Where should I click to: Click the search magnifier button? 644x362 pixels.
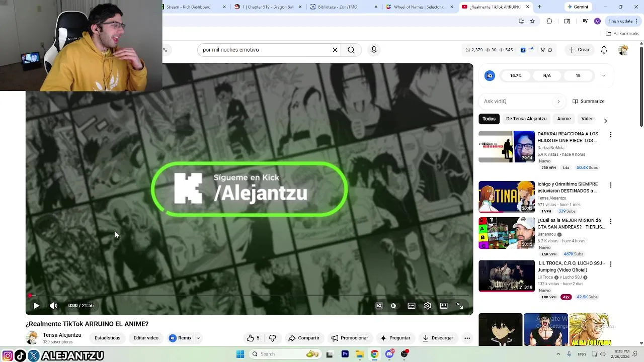point(351,50)
